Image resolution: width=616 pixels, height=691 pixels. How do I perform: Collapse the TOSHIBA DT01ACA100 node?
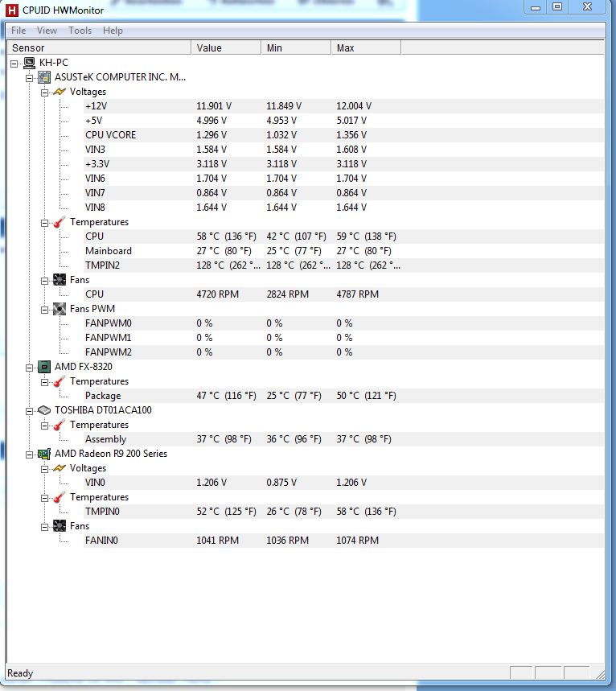(30, 412)
